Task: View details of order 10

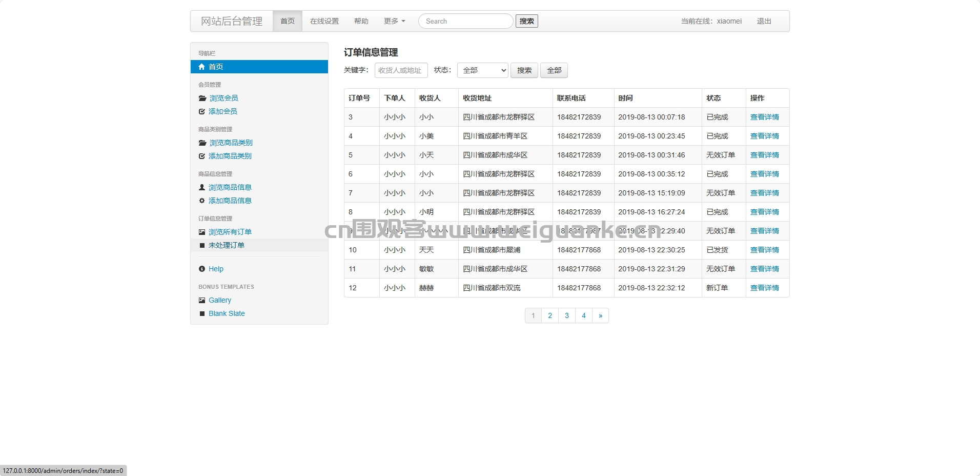Action: pos(765,250)
